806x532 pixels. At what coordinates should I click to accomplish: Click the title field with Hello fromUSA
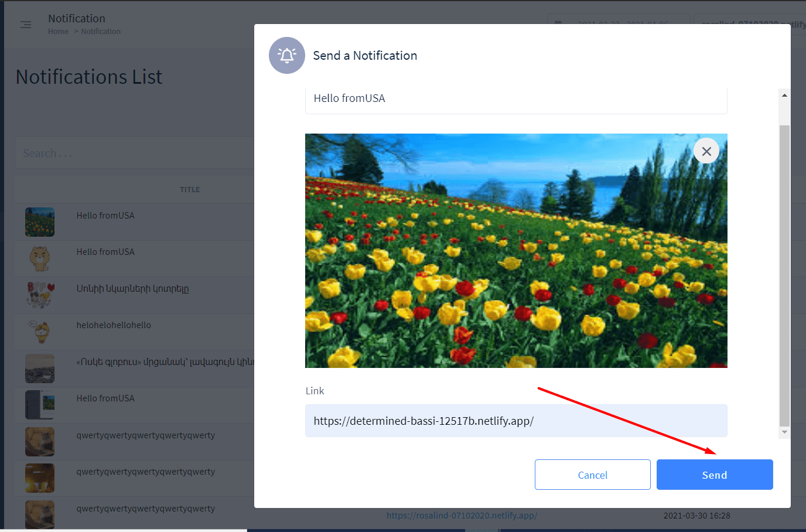pos(516,100)
